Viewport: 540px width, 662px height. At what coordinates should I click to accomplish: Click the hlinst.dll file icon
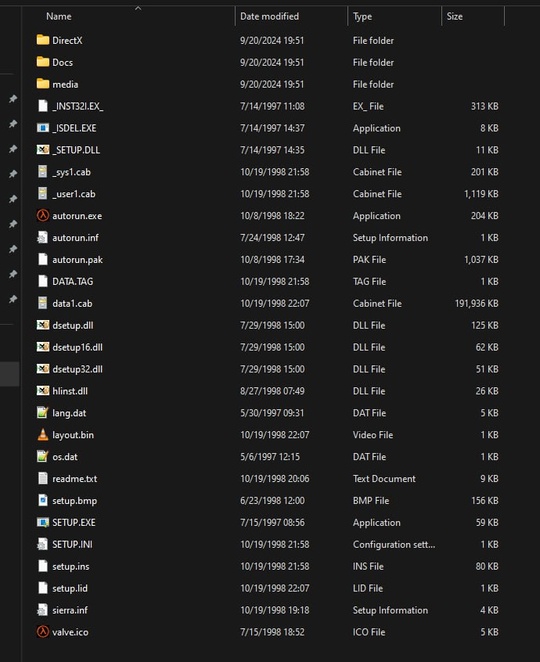pos(43,391)
